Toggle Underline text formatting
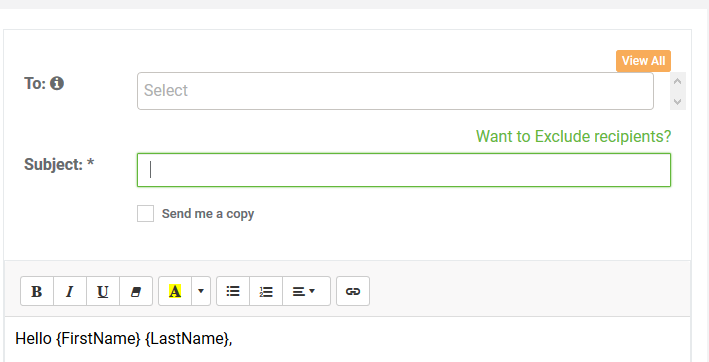709x362 pixels. click(103, 291)
